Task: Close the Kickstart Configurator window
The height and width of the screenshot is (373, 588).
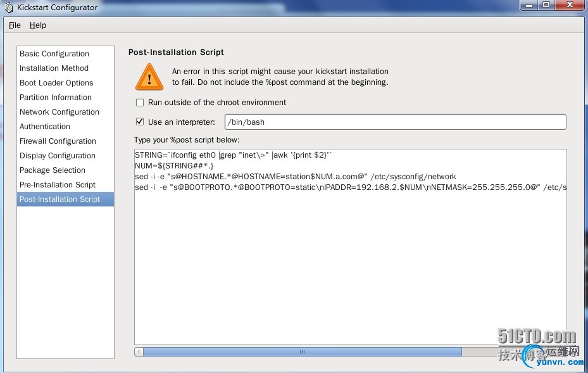Action: click(570, 5)
